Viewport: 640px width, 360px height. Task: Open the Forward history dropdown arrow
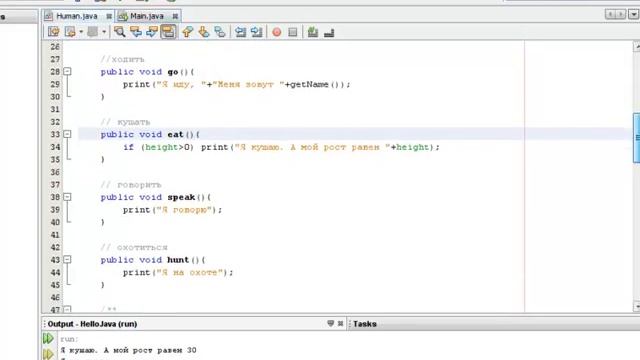click(104, 32)
